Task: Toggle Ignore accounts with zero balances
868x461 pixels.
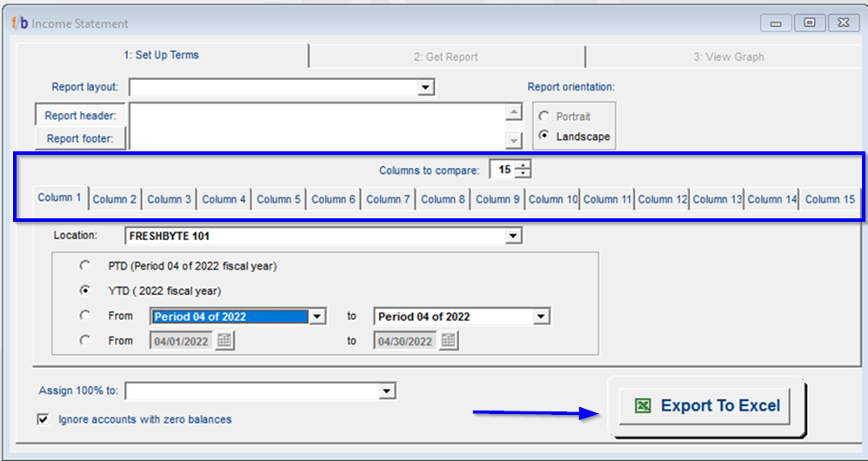Action: [43, 419]
